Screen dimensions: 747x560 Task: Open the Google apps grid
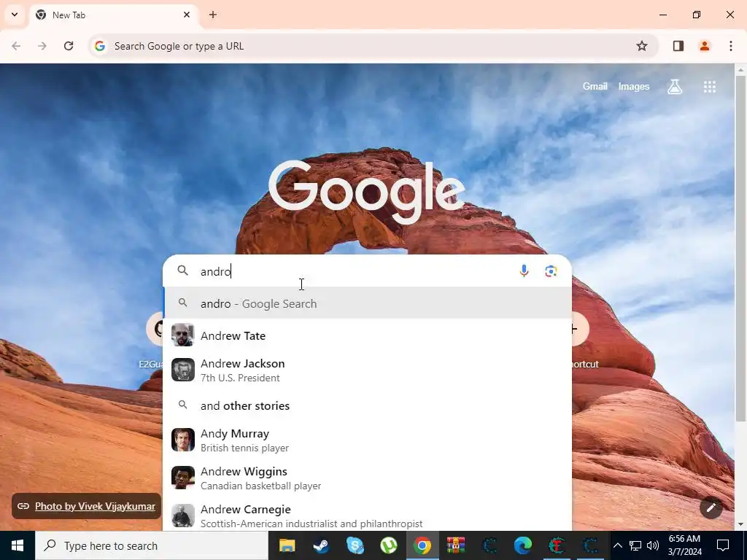[x=709, y=87]
